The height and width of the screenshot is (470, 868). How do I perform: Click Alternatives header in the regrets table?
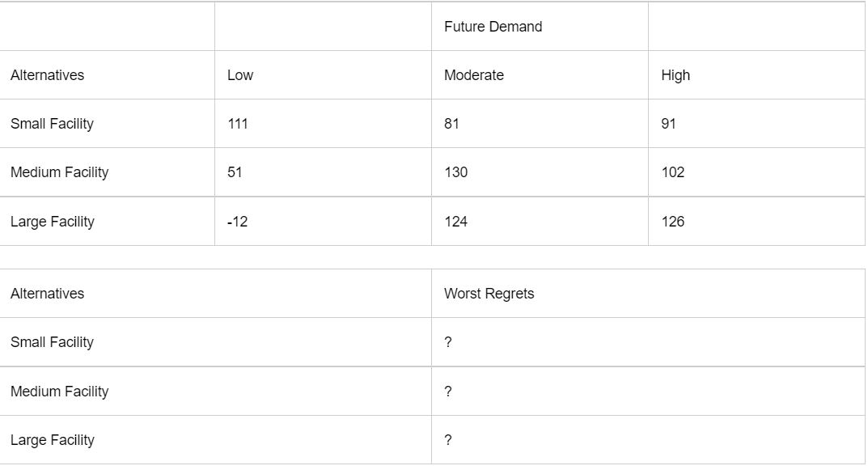tap(47, 294)
